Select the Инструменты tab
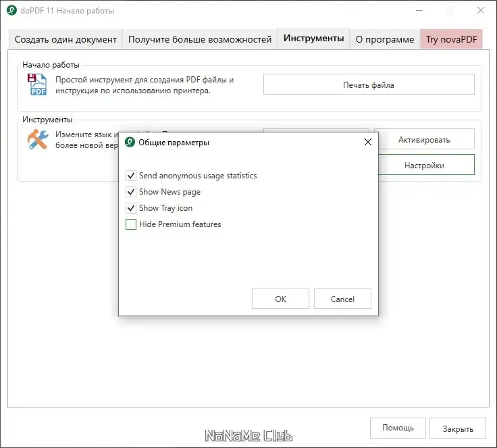Viewport: 497px width, 448px height. click(313, 39)
